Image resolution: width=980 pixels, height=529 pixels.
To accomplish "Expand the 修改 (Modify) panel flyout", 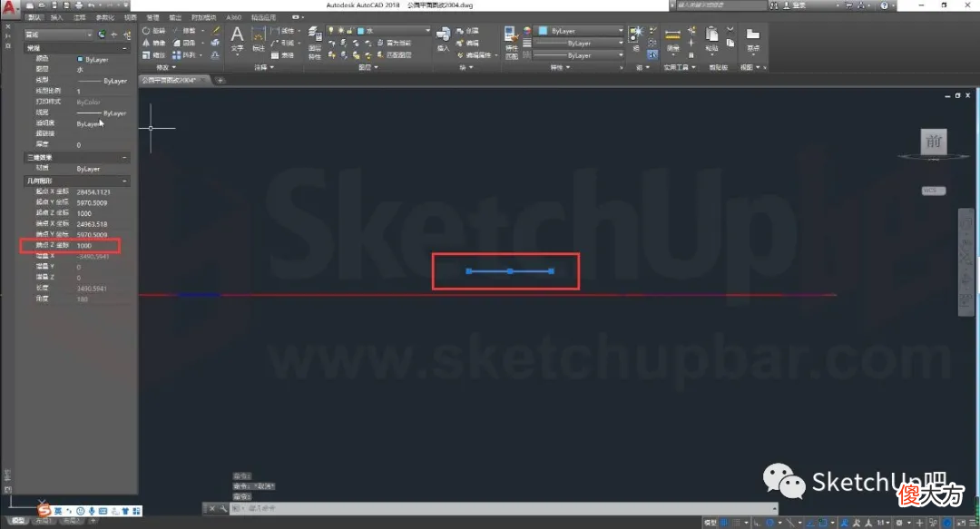I will click(166, 67).
